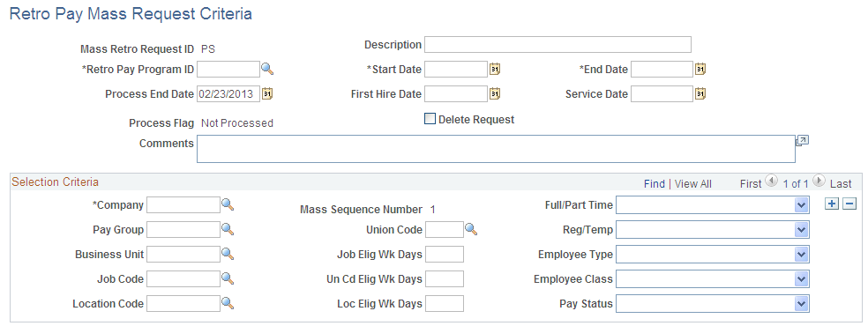Open the Employee Type dropdown
The width and height of the screenshot is (868, 326).
[713, 254]
